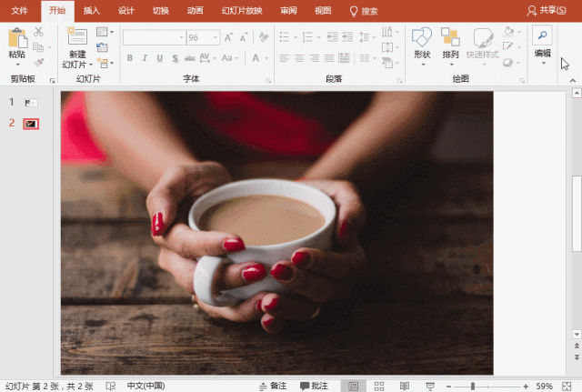The image size is (582, 392).
Task: Click the New Slide icon
Action: click(x=76, y=36)
